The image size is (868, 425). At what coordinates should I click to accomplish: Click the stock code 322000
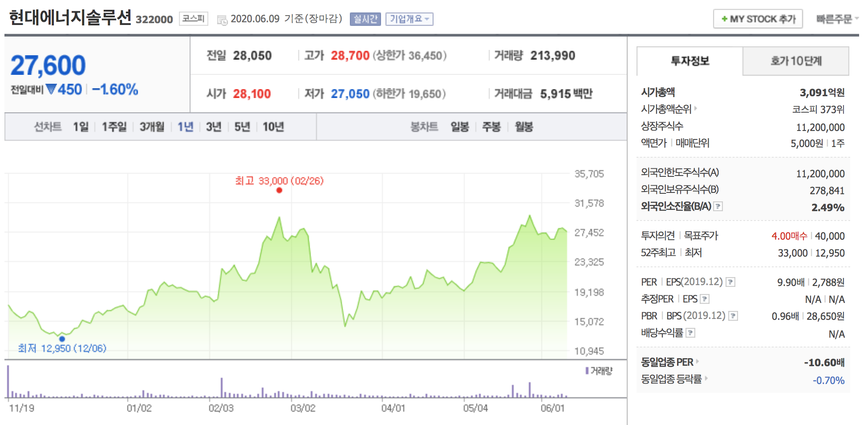[154, 20]
